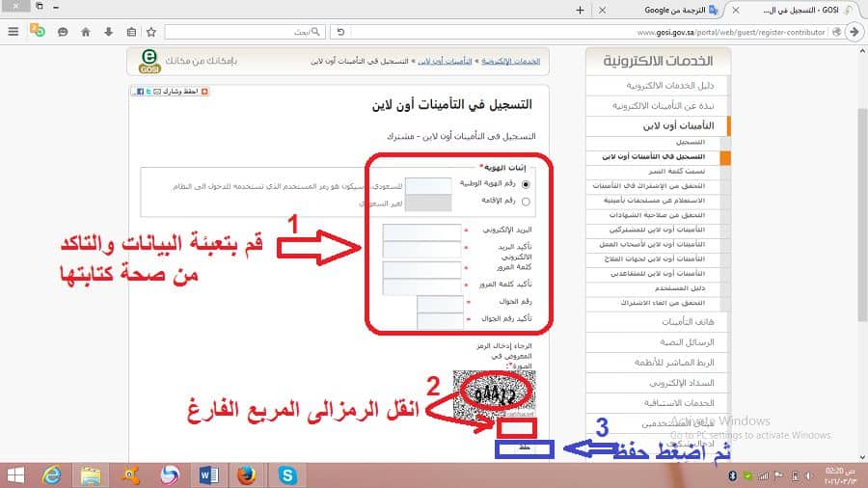
Task: Show the bookmarks list icon
Action: pyautogui.click(x=131, y=32)
